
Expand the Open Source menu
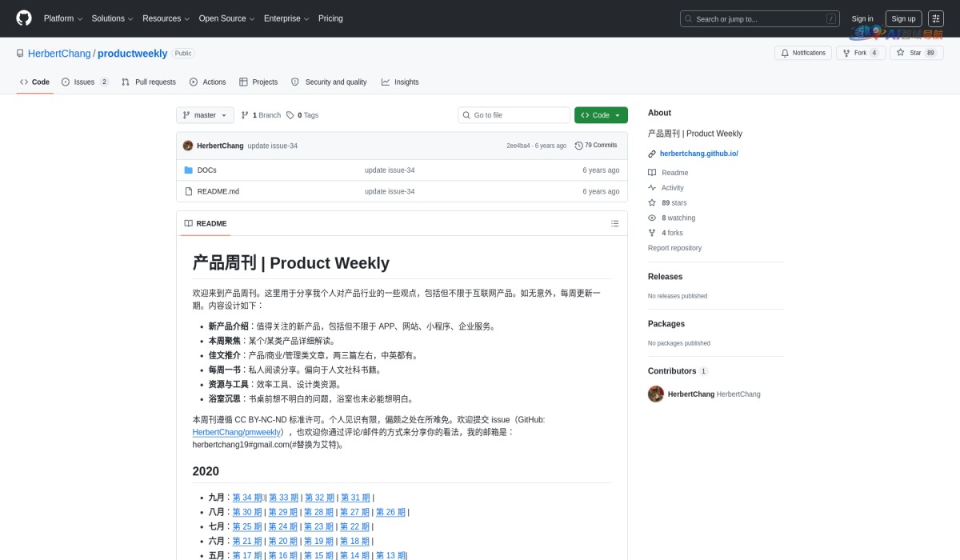point(226,18)
